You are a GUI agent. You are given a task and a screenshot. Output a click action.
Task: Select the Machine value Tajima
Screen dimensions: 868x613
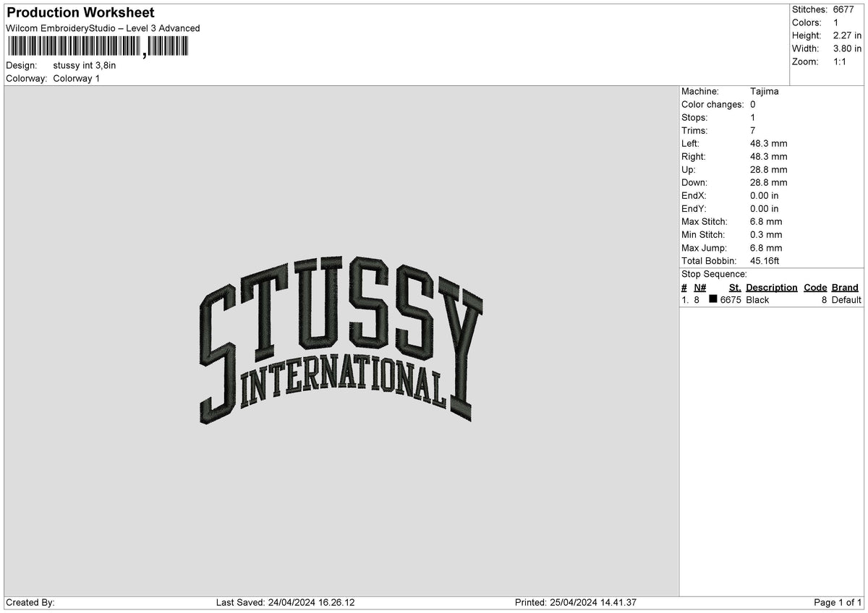click(x=765, y=92)
